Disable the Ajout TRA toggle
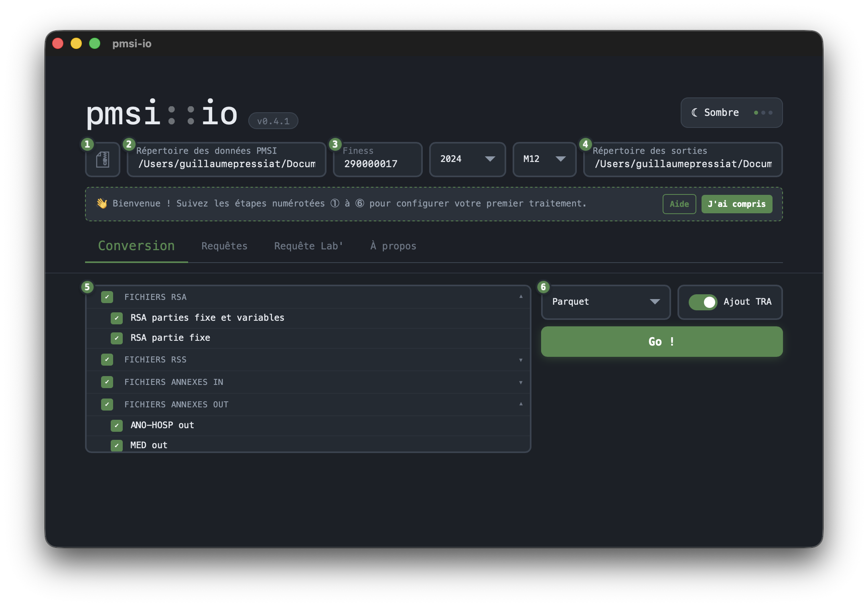Viewport: 868px width, 607px height. (x=703, y=302)
